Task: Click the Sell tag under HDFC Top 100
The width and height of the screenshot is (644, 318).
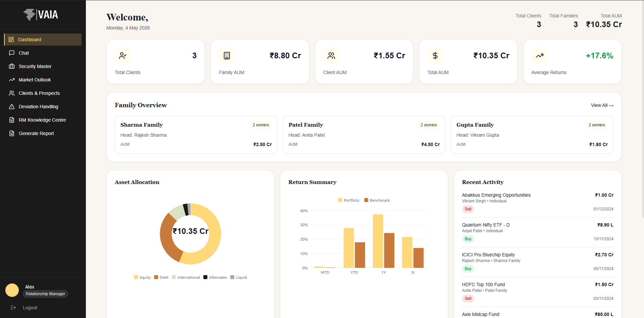Action: [x=468, y=299]
